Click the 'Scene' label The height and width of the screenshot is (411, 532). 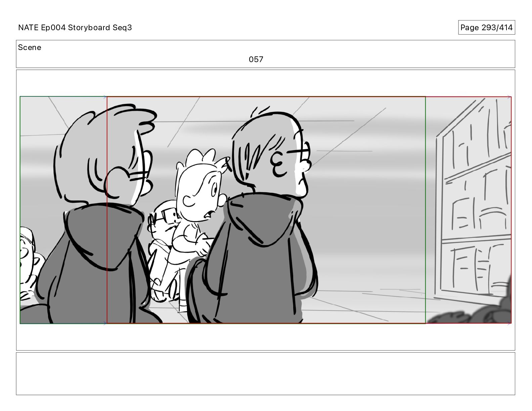pos(30,48)
